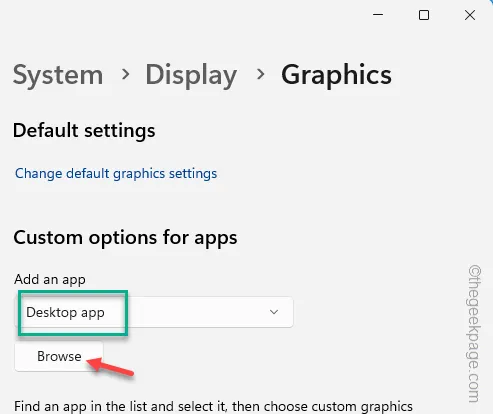The image size is (493, 414).
Task: Close the Settings window
Action: (x=470, y=15)
